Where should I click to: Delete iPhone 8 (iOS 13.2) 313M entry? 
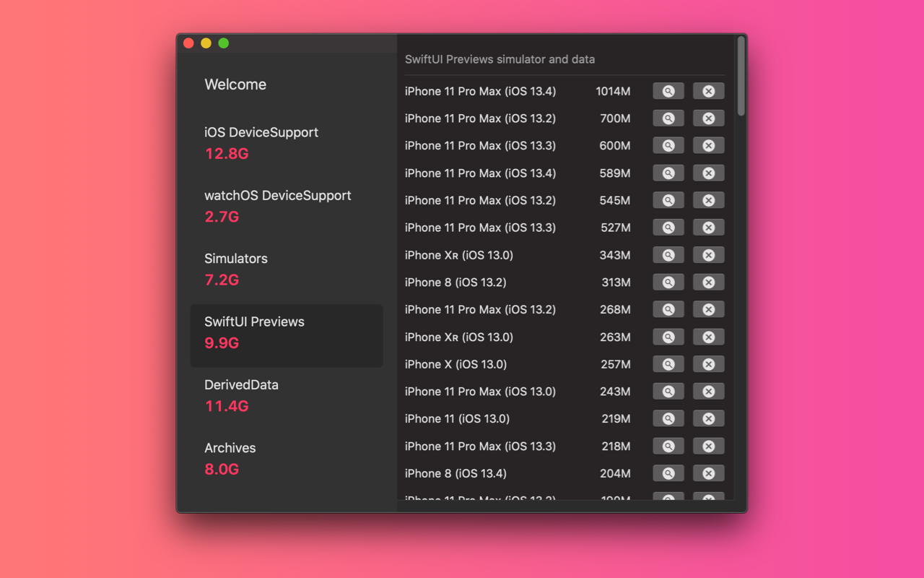coord(708,282)
